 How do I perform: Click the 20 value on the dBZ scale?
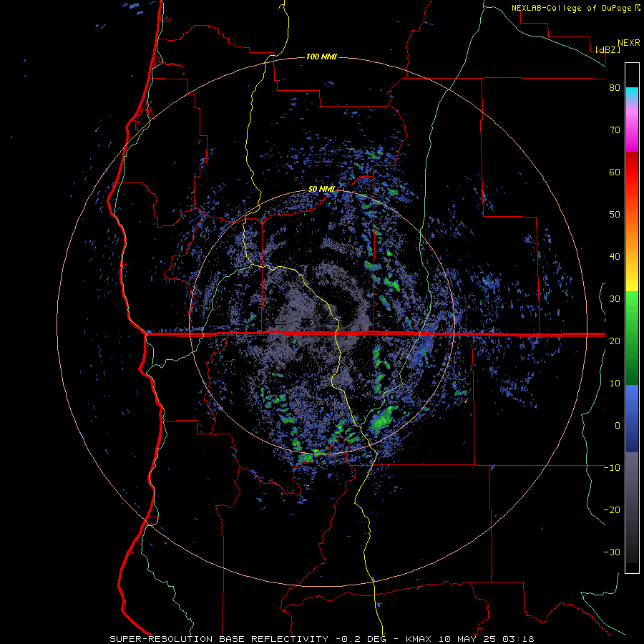click(615, 341)
